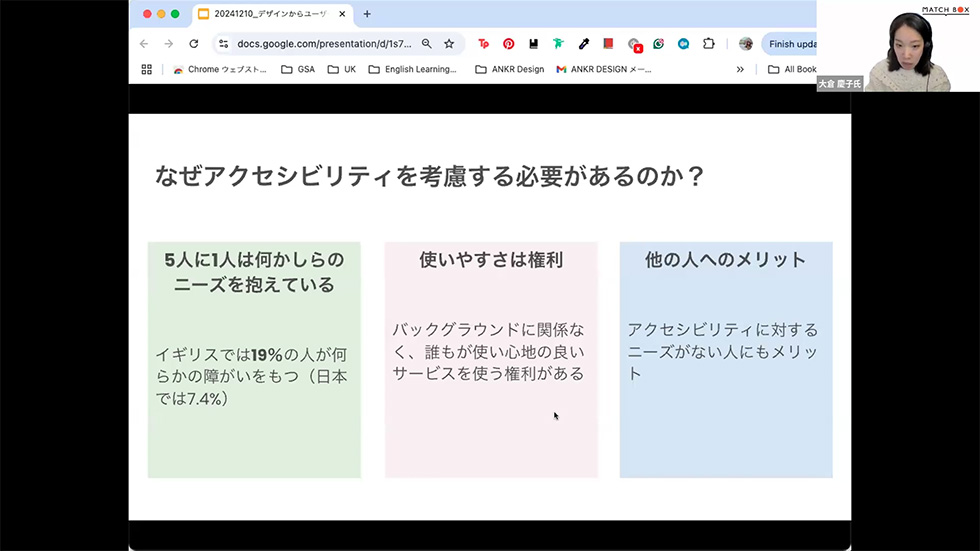
Task: Open Chrome ウェブスト... bookmark
Action: [220, 69]
